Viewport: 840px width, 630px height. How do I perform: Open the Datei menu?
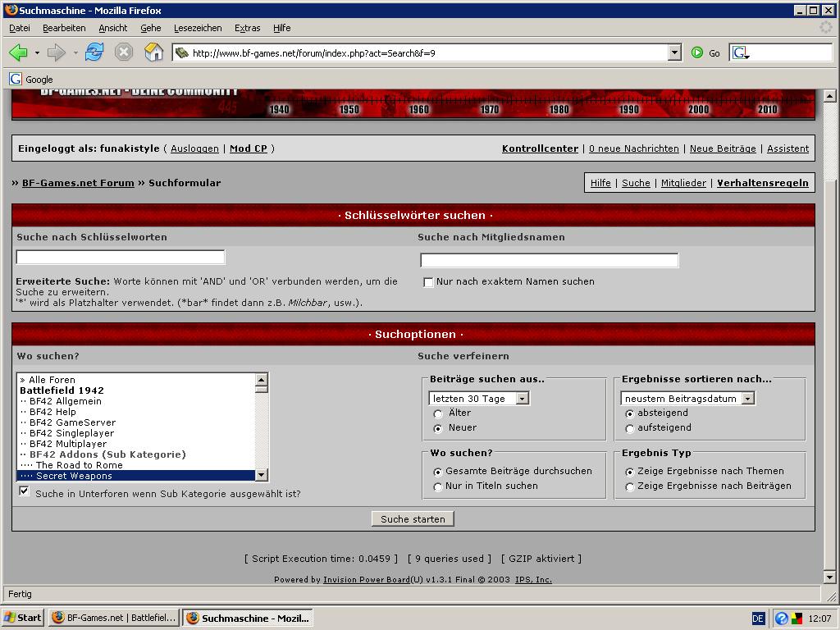point(20,28)
